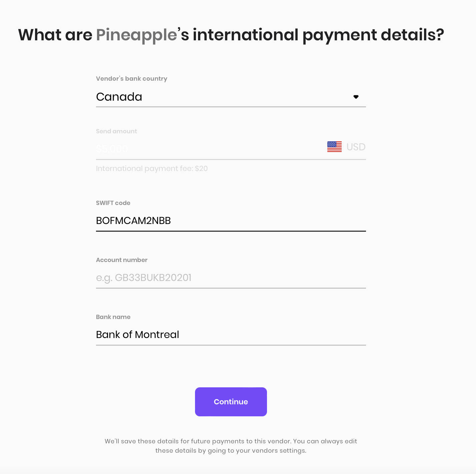Click the SWIFT code label
The height and width of the screenshot is (474, 476).
[x=113, y=203]
